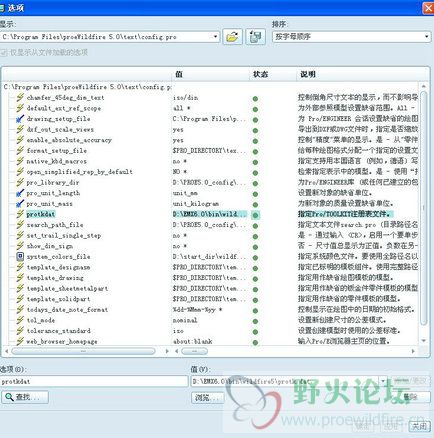Click the config.pro path root row
The height and width of the screenshot is (438, 434).
pyautogui.click(x=87, y=87)
